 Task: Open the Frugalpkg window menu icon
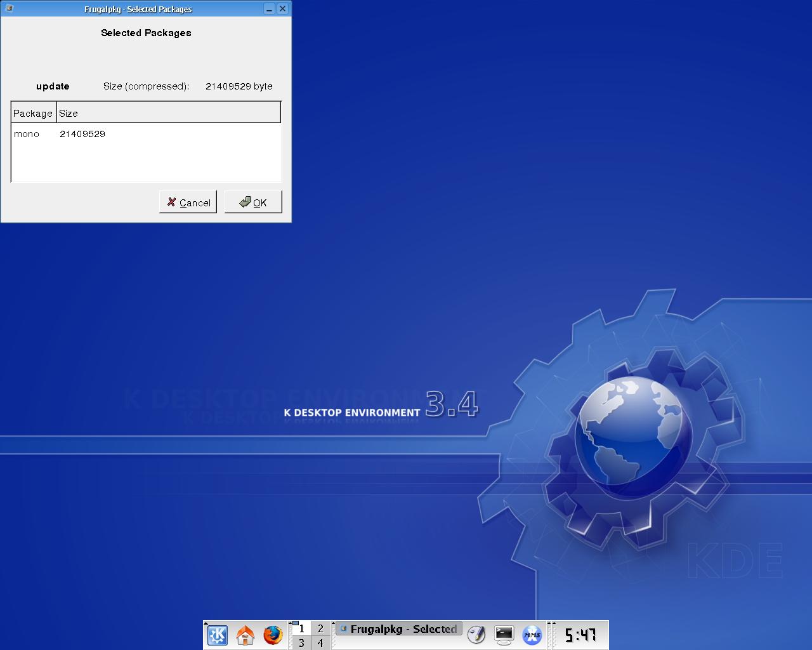point(9,8)
